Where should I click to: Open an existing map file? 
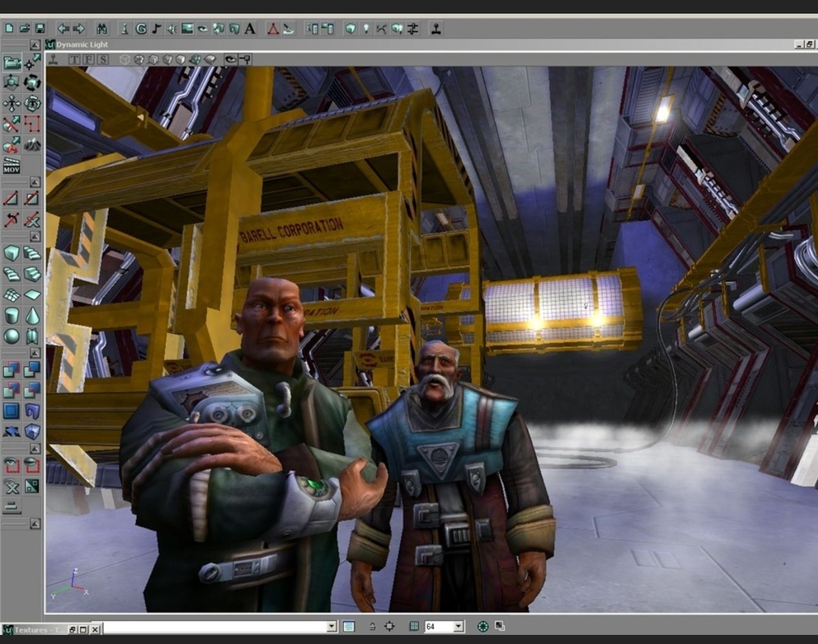tap(24, 28)
